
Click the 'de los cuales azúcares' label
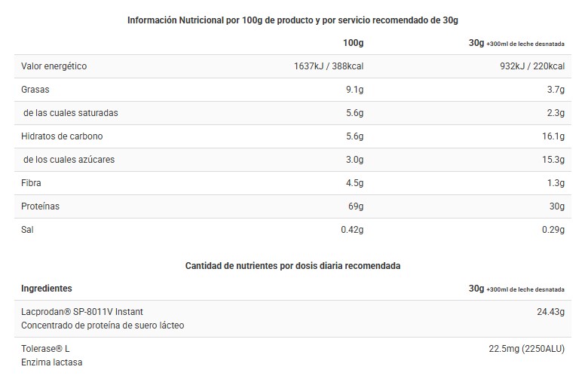coord(69,160)
